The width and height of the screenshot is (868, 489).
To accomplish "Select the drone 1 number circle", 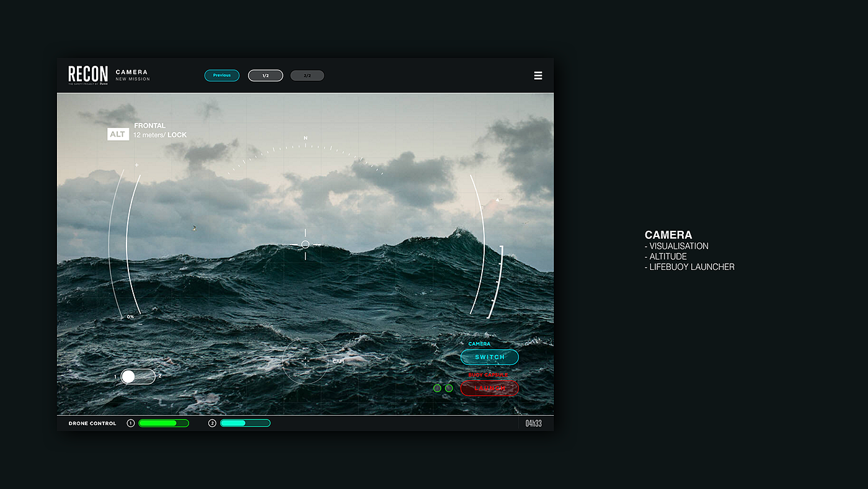I will pyautogui.click(x=131, y=423).
